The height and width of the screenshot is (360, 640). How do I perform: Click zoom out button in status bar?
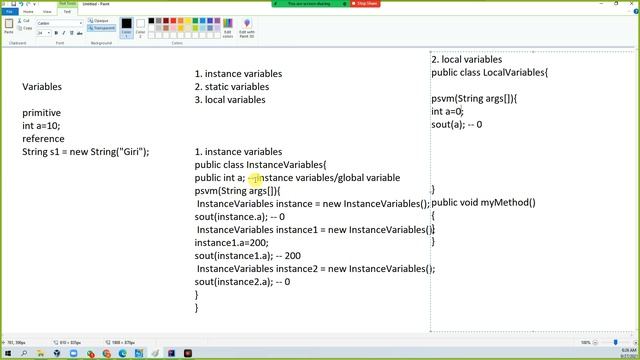pyautogui.click(x=595, y=342)
